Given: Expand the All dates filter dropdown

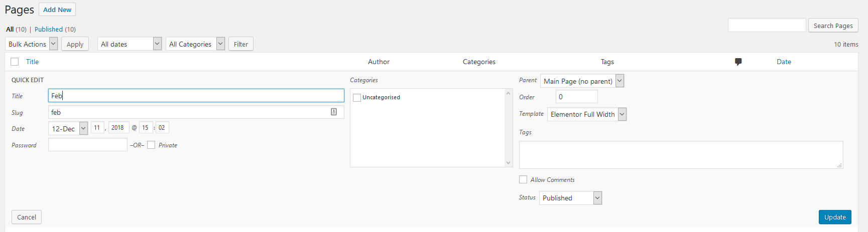Looking at the screenshot, I should tap(130, 44).
